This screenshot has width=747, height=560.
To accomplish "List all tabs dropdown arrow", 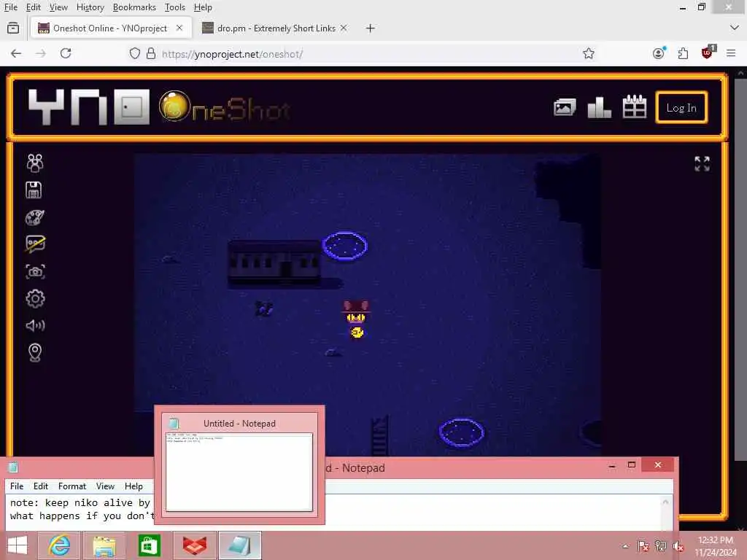I will 734,28.
